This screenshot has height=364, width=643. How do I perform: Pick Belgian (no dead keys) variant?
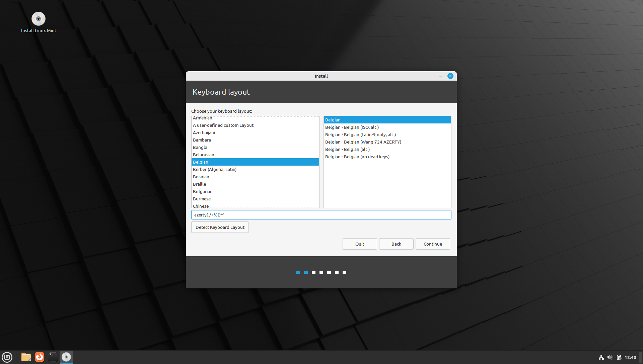point(387,157)
